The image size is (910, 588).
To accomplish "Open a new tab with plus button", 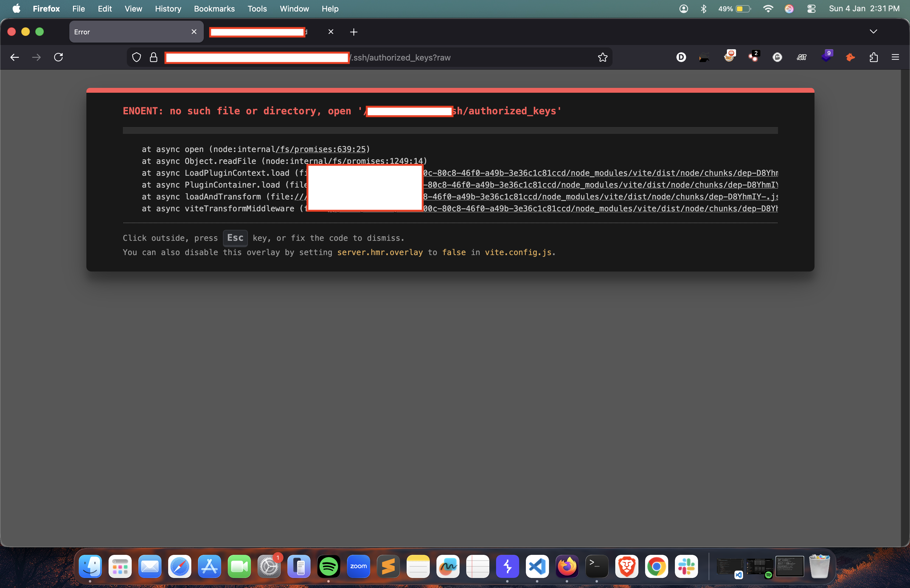I will click(x=354, y=32).
